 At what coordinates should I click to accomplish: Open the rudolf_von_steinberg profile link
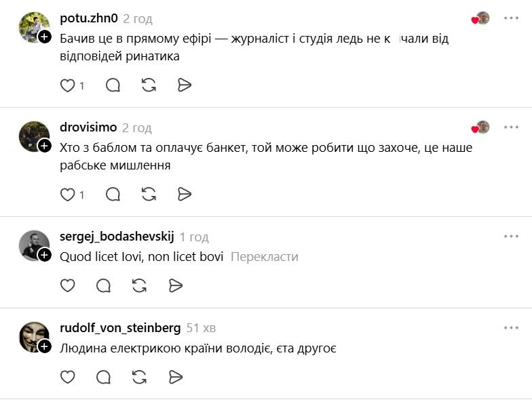pos(120,328)
